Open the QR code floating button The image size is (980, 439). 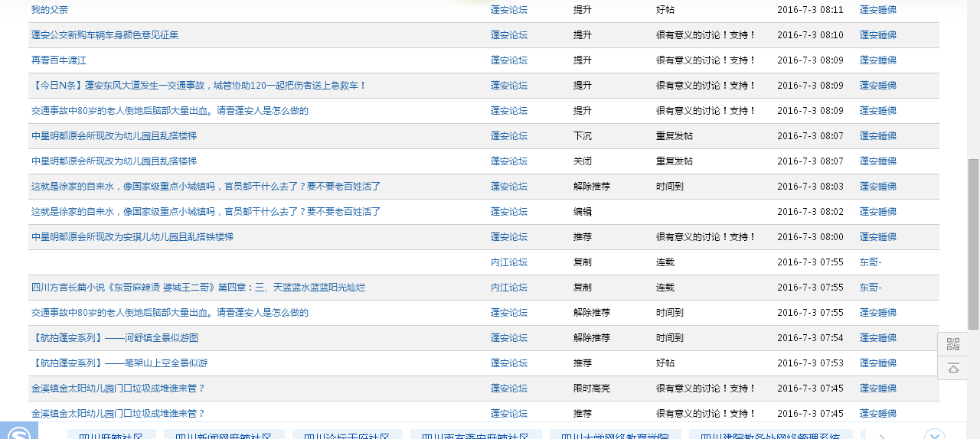click(952, 344)
